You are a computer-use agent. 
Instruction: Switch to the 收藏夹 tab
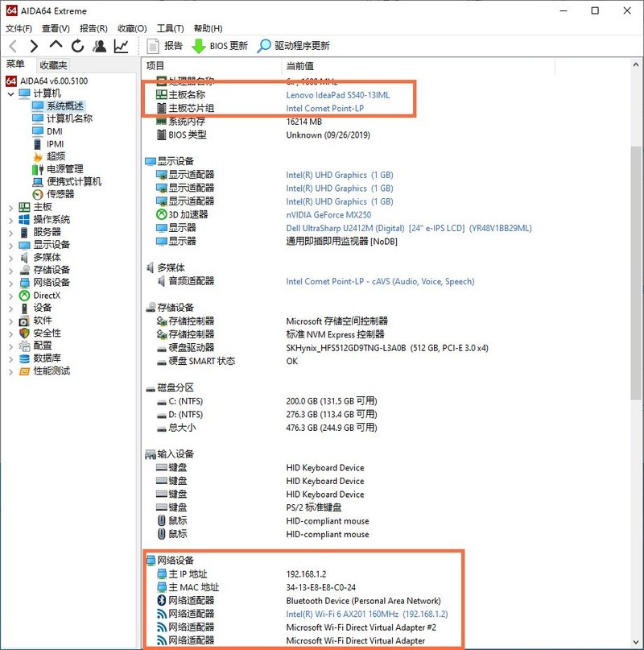[x=53, y=64]
